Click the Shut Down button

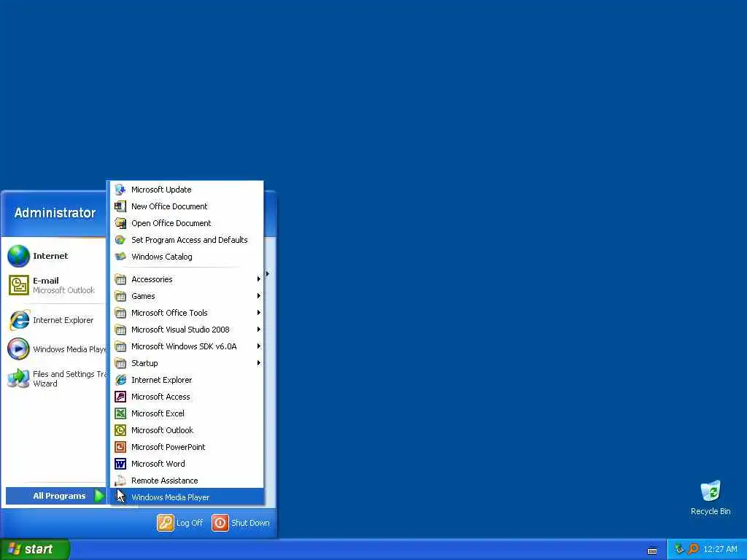241,523
